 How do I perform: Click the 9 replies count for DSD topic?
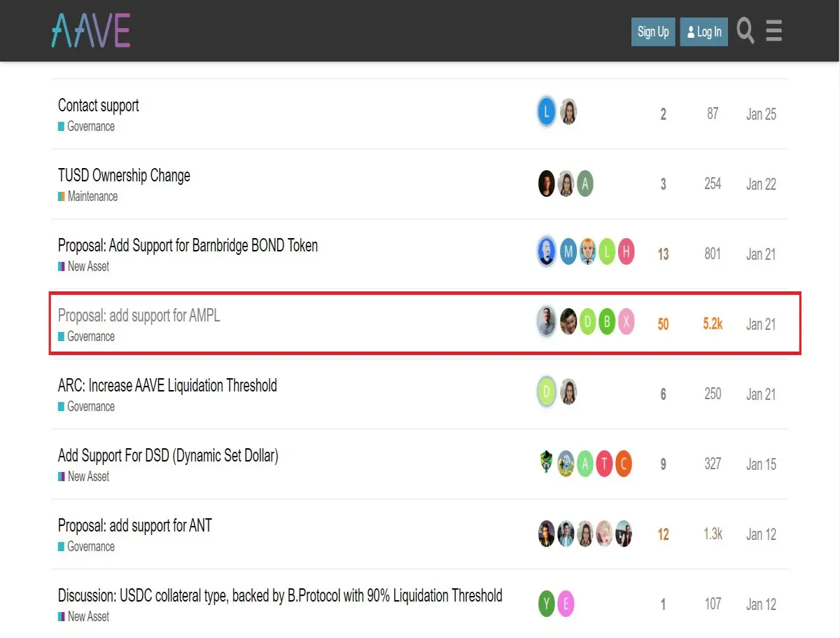(x=663, y=464)
